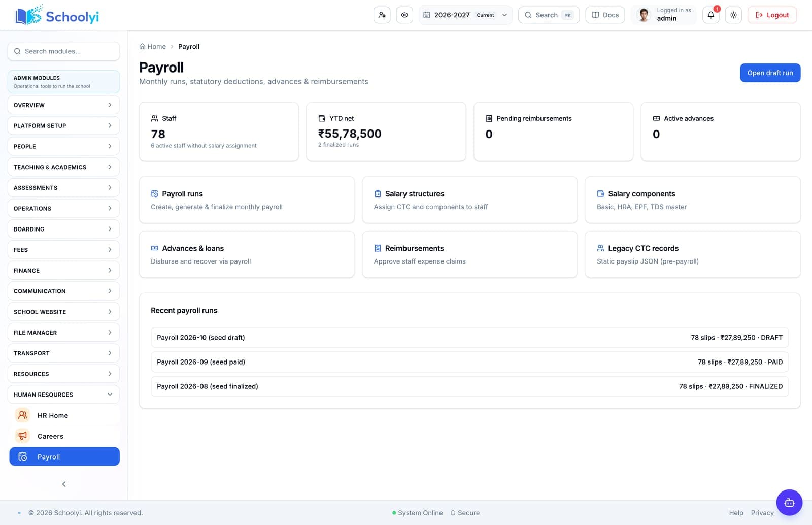Click the header Search box
The width and height of the screenshot is (812, 525).
click(549, 15)
